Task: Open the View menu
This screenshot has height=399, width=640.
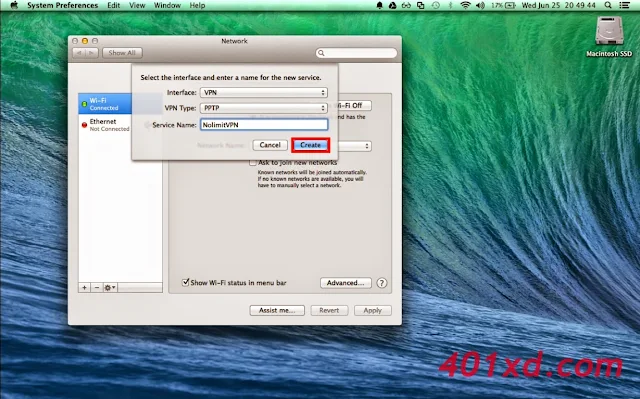Action: point(137,5)
